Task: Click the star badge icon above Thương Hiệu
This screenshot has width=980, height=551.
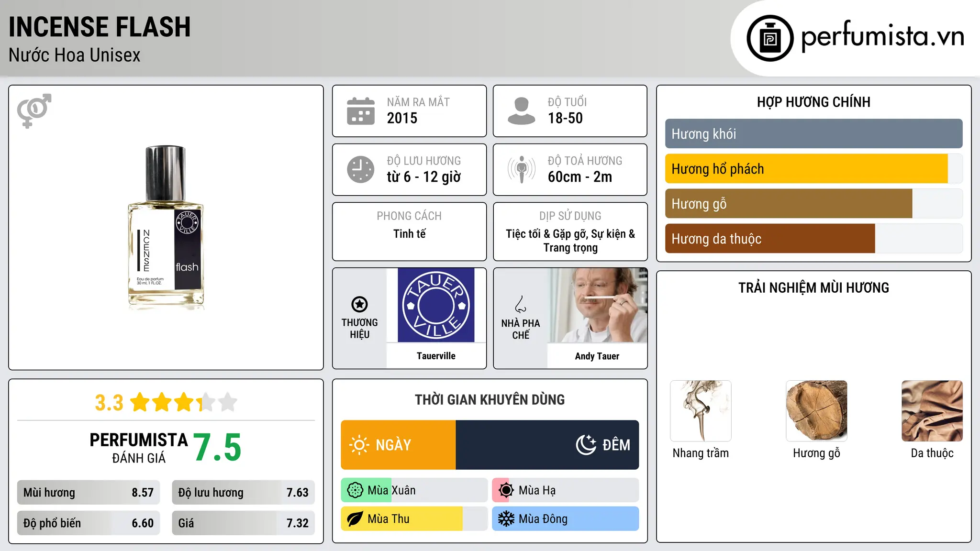Action: (360, 304)
